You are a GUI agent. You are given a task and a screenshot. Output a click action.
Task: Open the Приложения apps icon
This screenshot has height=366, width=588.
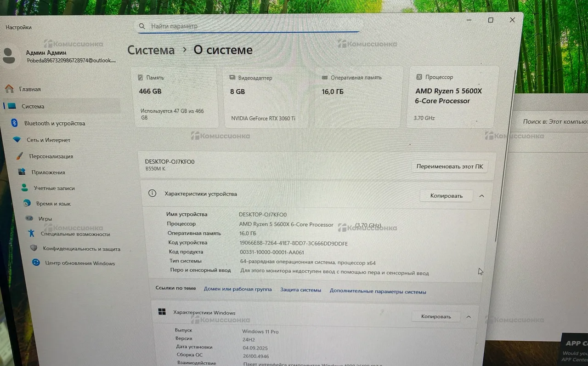point(22,172)
